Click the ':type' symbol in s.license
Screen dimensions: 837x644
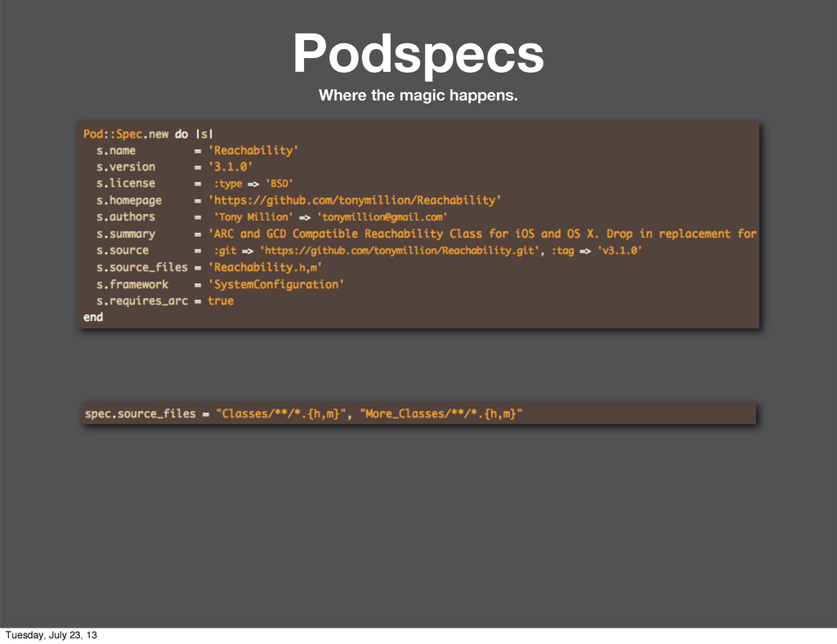pyautogui.click(x=228, y=184)
